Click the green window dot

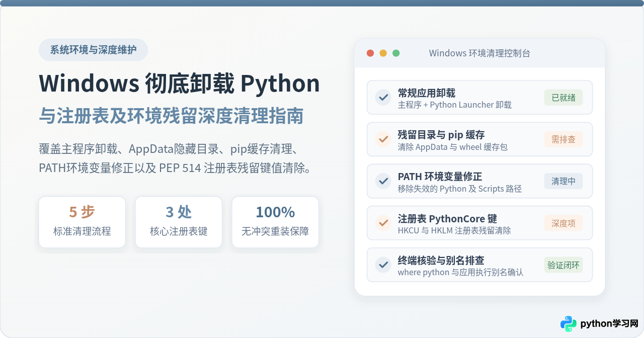tap(396, 53)
